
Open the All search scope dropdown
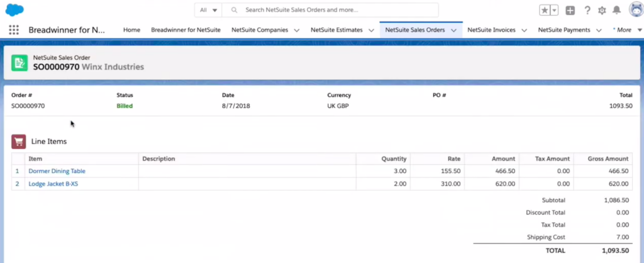tap(208, 10)
